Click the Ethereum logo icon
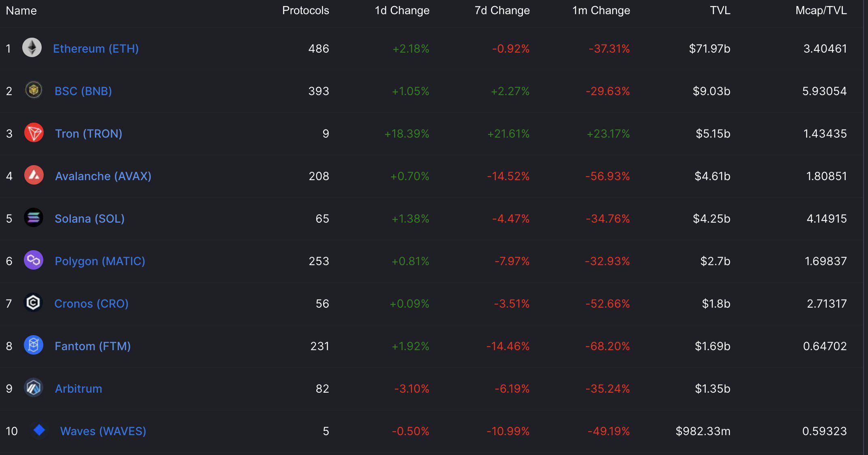Screen dimensions: 868x455 (x=32, y=48)
